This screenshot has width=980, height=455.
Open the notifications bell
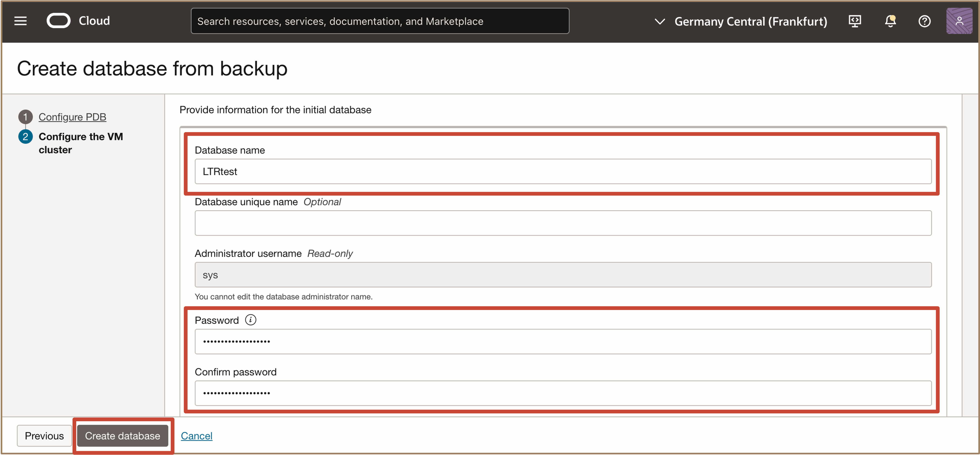pos(890,21)
